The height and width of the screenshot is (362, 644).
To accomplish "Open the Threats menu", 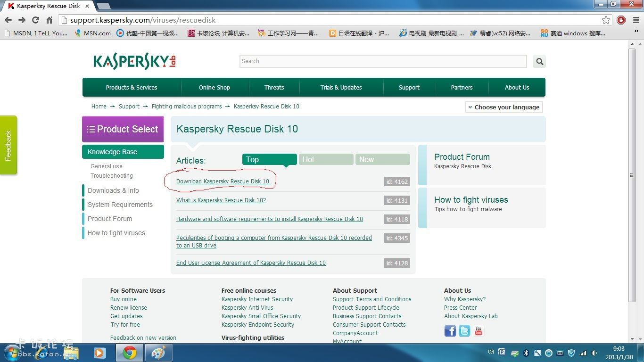I will tap(274, 88).
